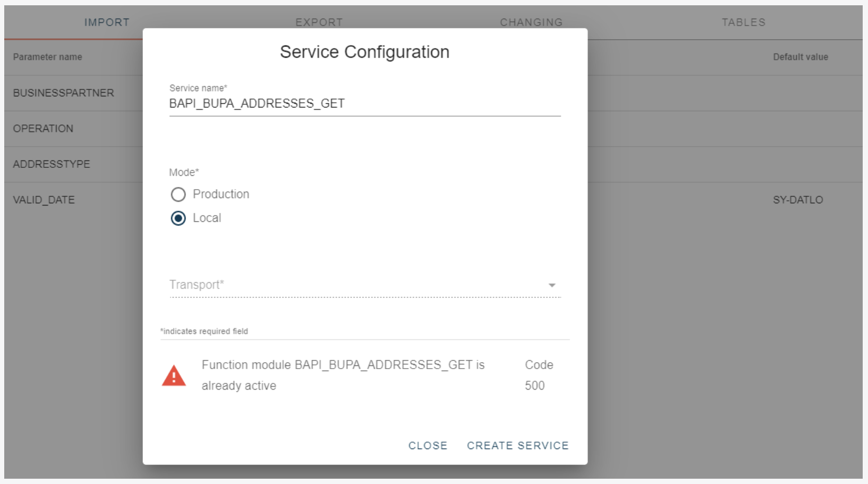Switch to the IMPORT tab
The height and width of the screenshot is (484, 868).
tap(106, 22)
